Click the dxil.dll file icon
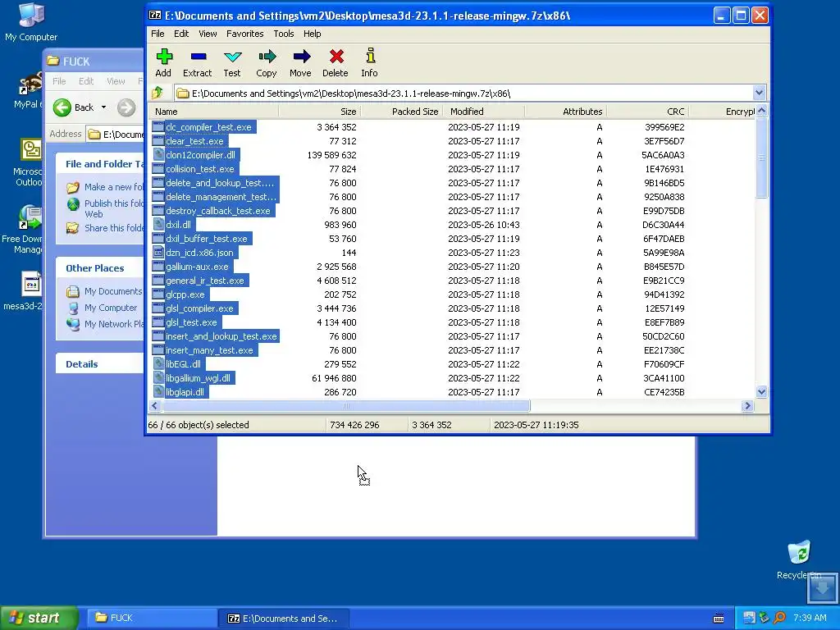 tap(158, 225)
